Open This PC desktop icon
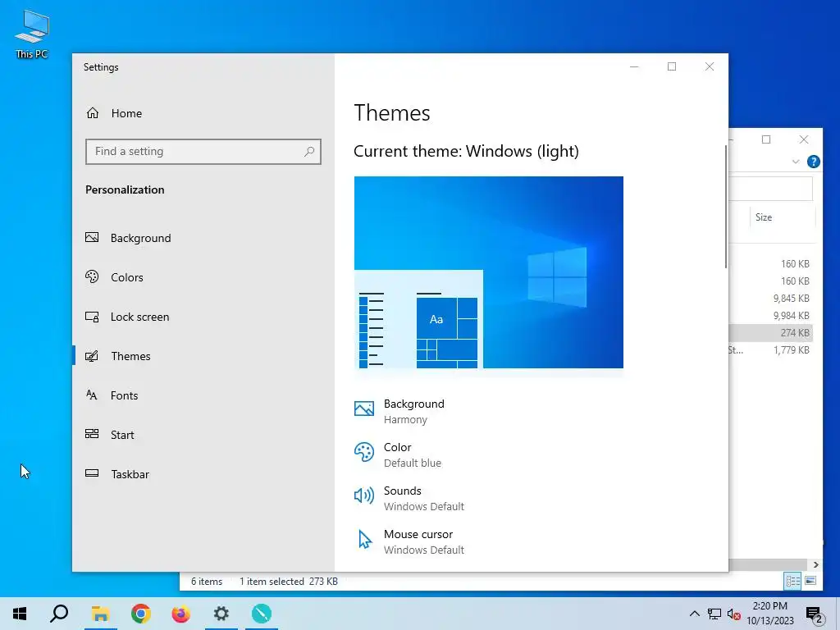The width and height of the screenshot is (840, 630). pos(32,34)
